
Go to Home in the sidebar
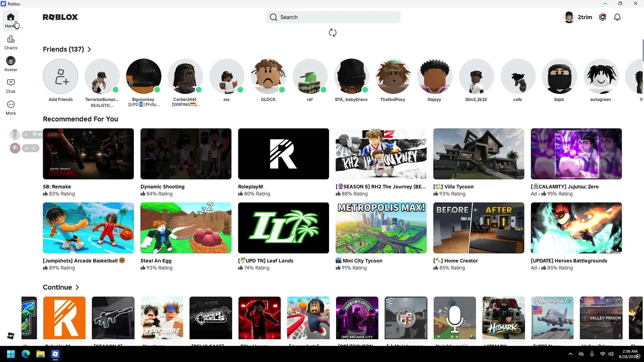click(11, 20)
